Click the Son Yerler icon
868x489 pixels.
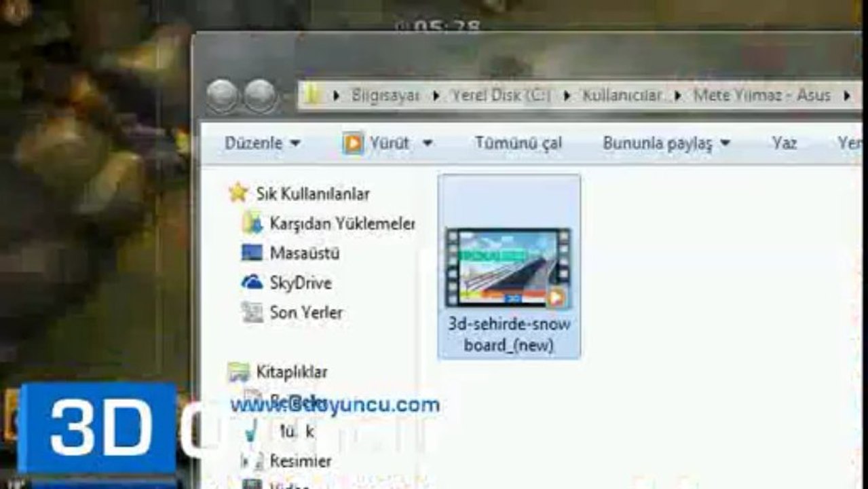click(252, 312)
